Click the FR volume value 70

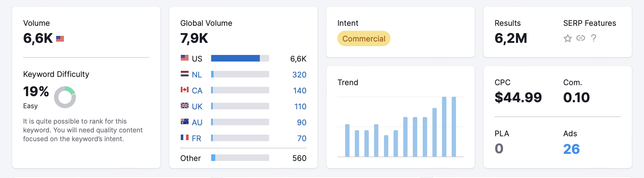point(302,138)
